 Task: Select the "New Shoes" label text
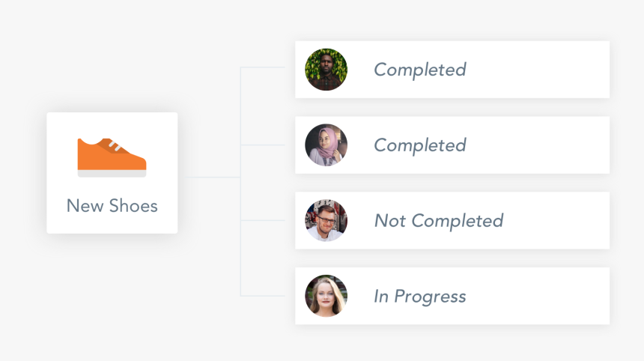point(112,206)
